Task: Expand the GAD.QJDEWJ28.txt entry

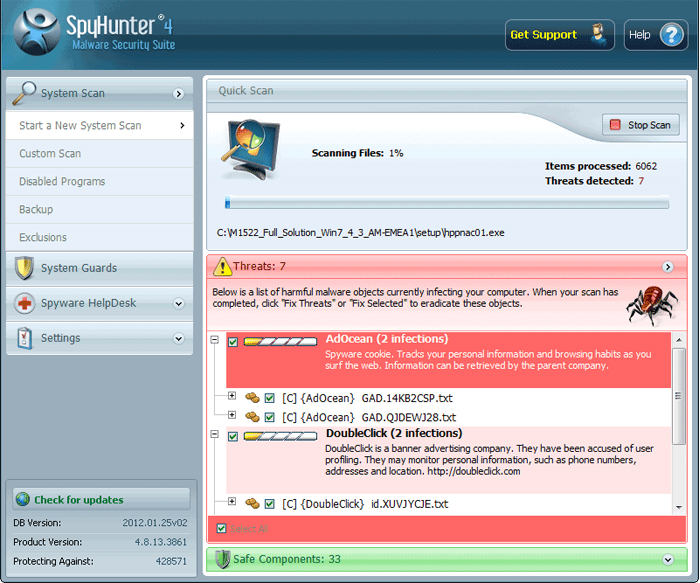Action: click(232, 415)
